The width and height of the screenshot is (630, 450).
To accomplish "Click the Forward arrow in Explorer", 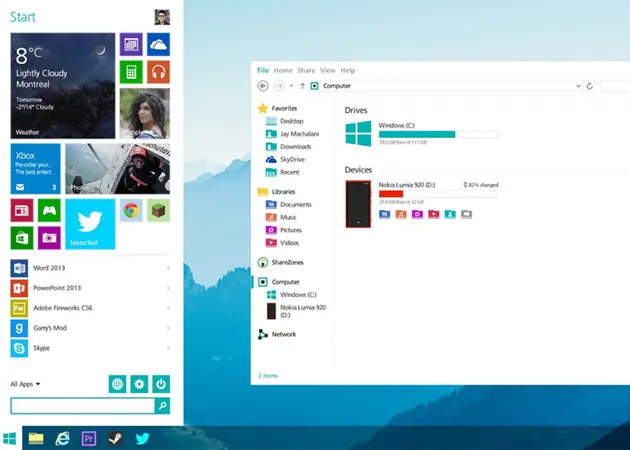I will (x=279, y=86).
